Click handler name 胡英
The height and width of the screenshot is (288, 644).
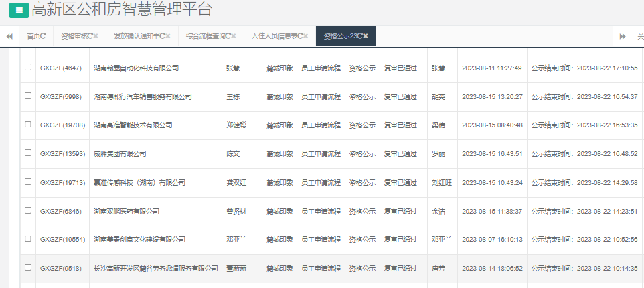(x=438, y=97)
